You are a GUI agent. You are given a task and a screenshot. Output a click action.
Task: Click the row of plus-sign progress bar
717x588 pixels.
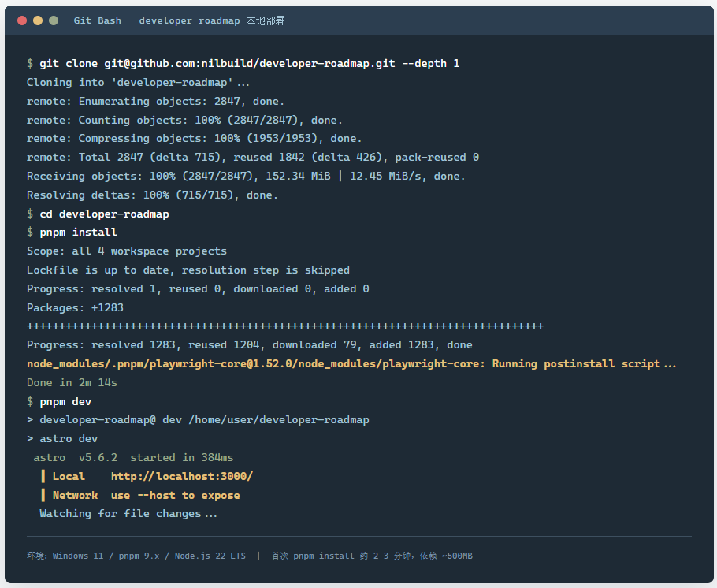tap(285, 326)
